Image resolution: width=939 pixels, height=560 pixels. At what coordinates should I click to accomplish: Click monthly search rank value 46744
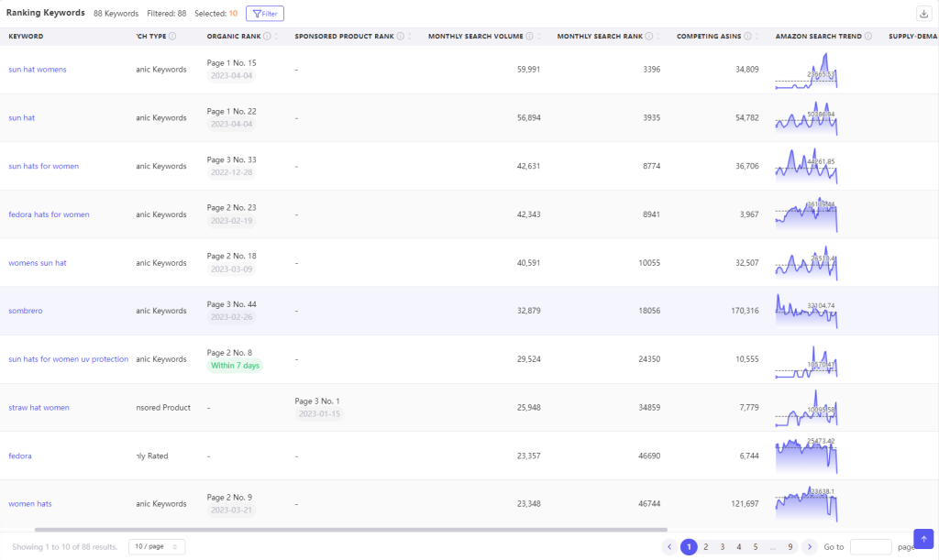pos(649,504)
